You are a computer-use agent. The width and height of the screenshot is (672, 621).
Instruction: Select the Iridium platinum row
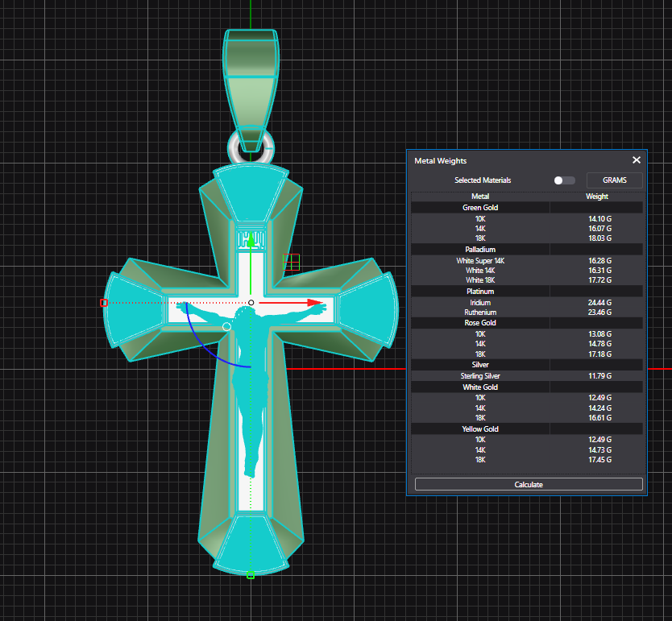[x=528, y=303]
